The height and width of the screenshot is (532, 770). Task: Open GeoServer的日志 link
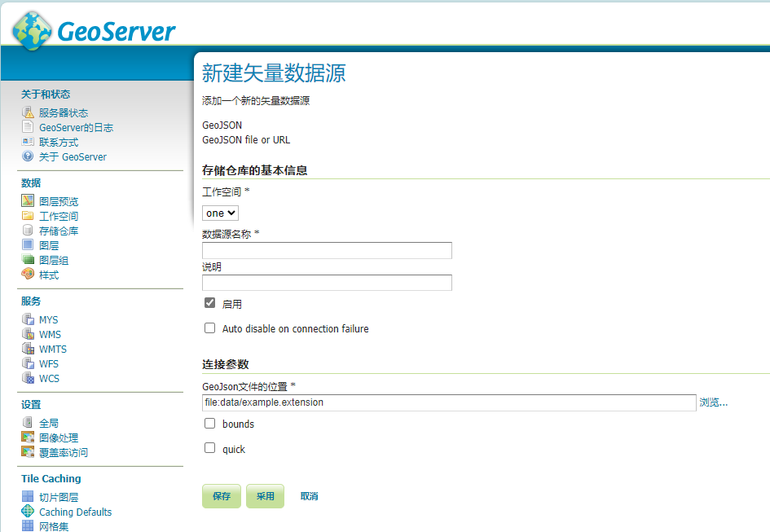76,128
